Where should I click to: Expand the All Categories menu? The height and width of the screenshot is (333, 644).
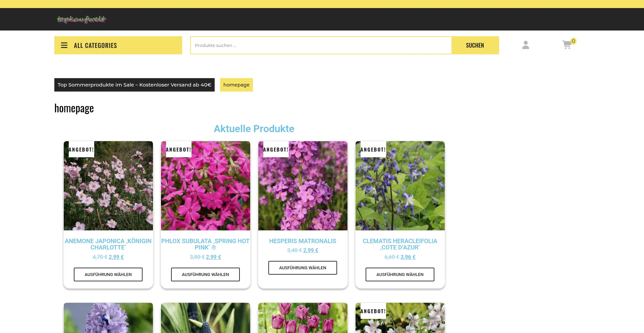click(x=118, y=45)
